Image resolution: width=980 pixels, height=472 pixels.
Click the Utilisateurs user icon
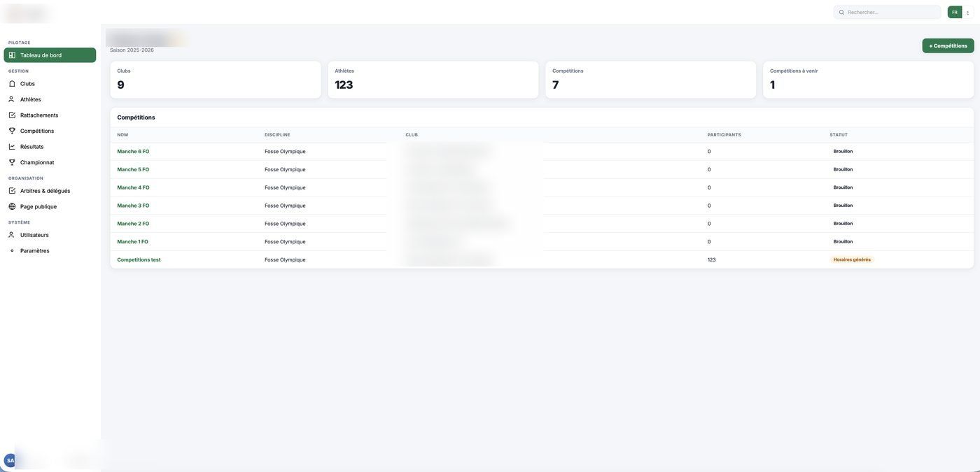[x=12, y=235]
